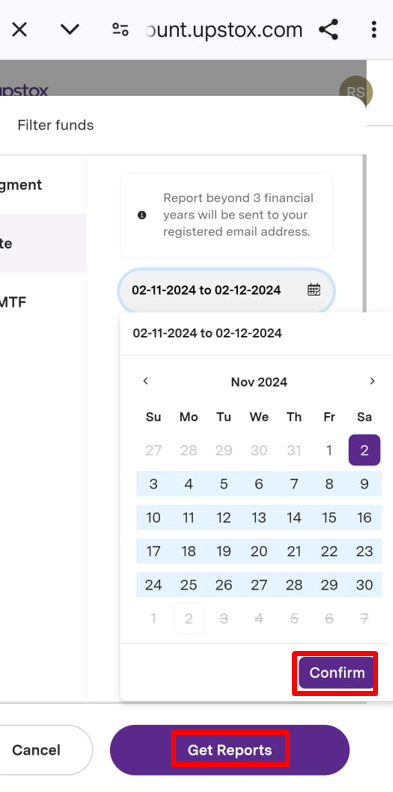The width and height of the screenshot is (393, 792).
Task: Select November 15 on the calendar
Action: [x=329, y=518]
